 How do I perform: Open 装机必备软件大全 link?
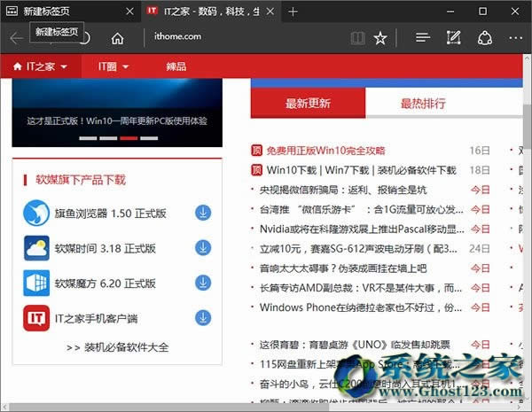117,346
